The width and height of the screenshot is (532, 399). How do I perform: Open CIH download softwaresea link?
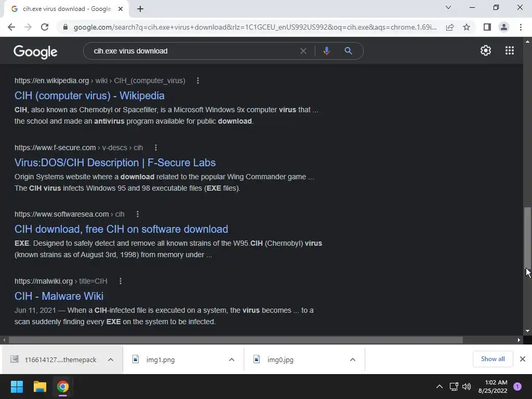point(121,229)
